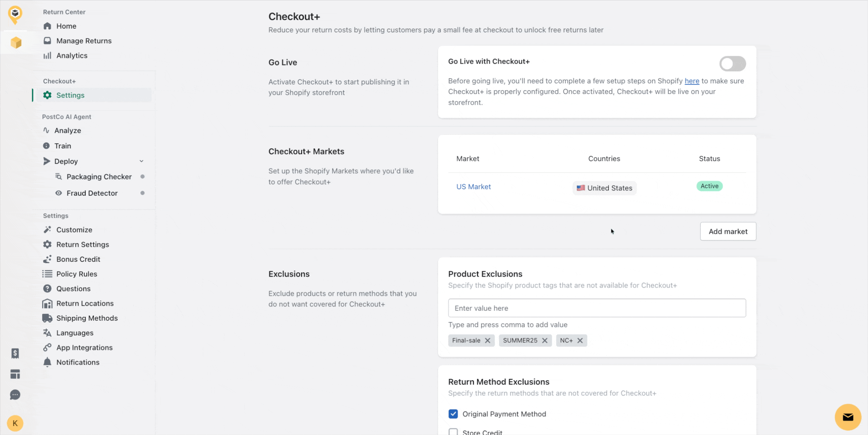This screenshot has height=435, width=868.
Task: Click the product exclusions tag input field
Action: pyautogui.click(x=597, y=308)
